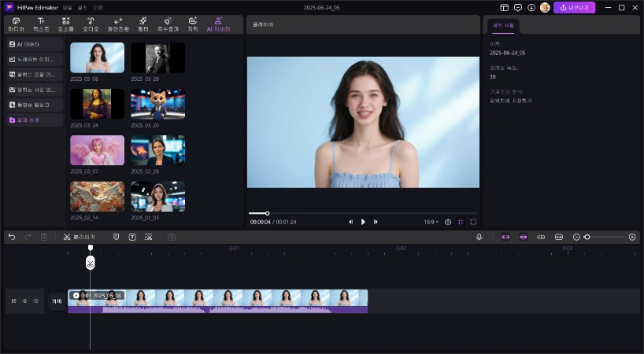Select AI Avatar item in sidebar
This screenshot has height=354, width=644.
[35, 44]
